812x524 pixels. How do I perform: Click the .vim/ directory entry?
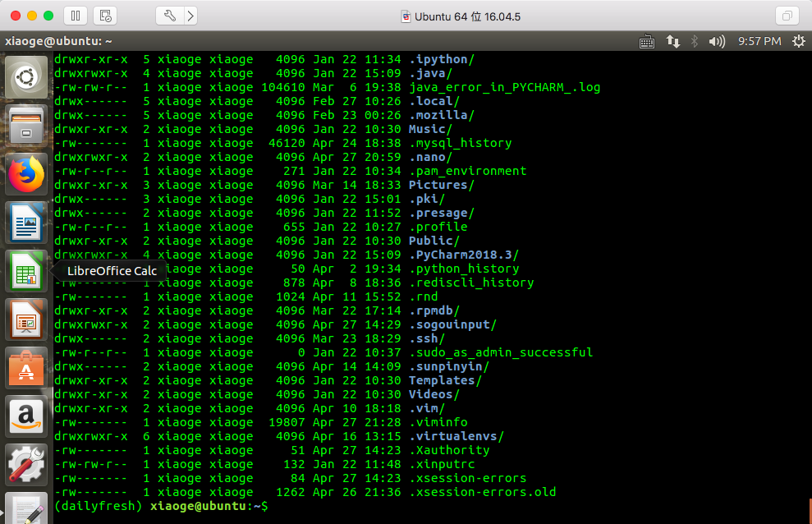tap(427, 409)
